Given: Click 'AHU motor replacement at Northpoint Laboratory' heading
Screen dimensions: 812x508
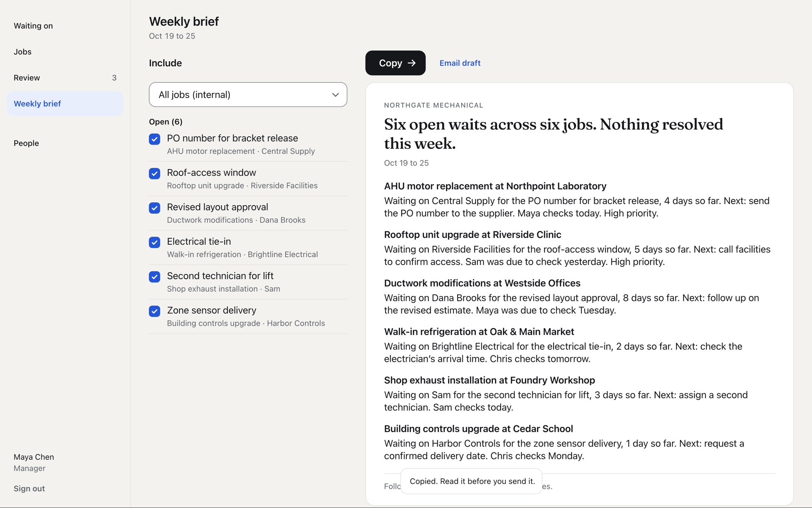Looking at the screenshot, I should point(495,186).
